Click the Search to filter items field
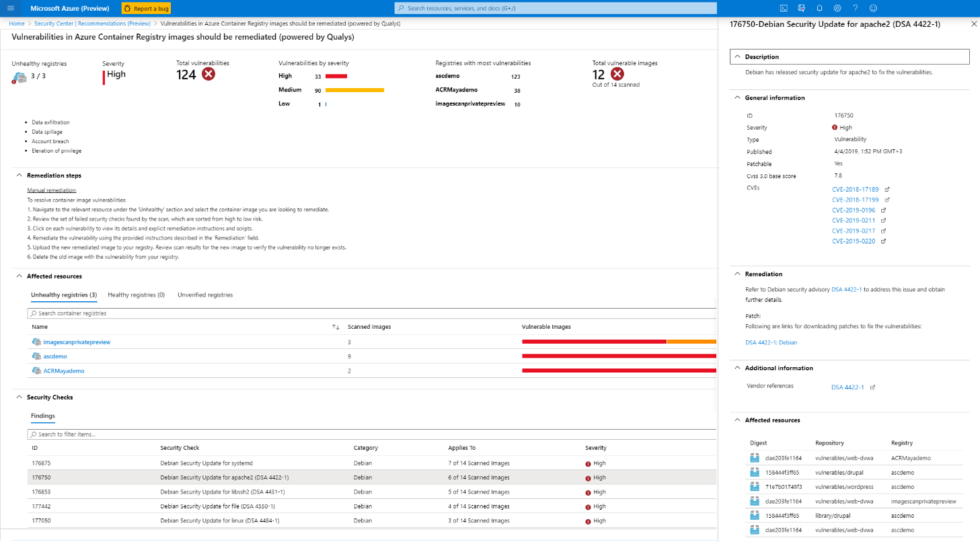 (x=372, y=434)
